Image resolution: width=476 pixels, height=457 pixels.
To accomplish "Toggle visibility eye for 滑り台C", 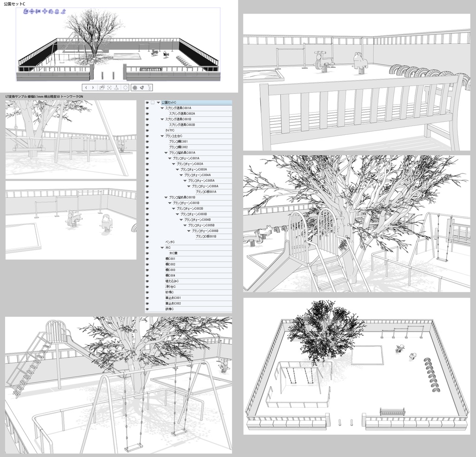I will click(147, 287).
